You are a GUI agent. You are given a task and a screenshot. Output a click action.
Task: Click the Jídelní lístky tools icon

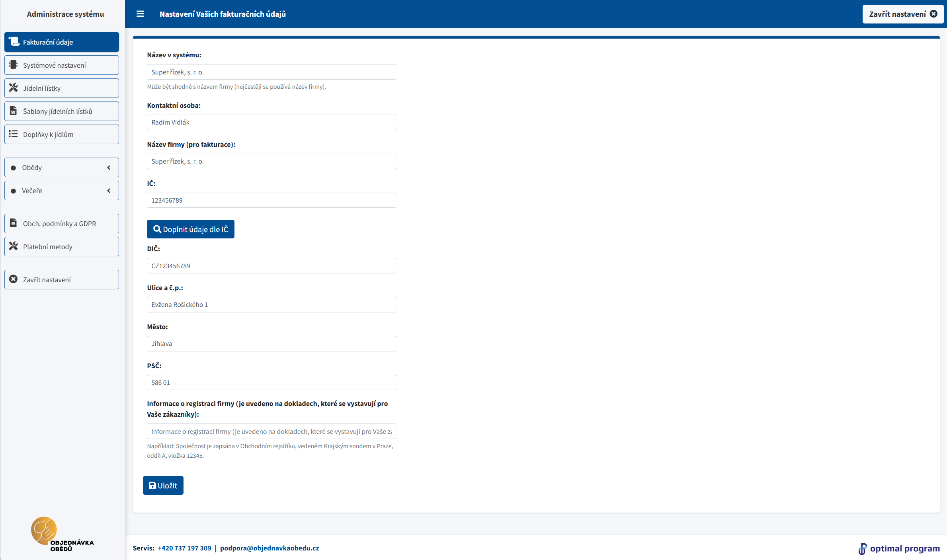14,88
